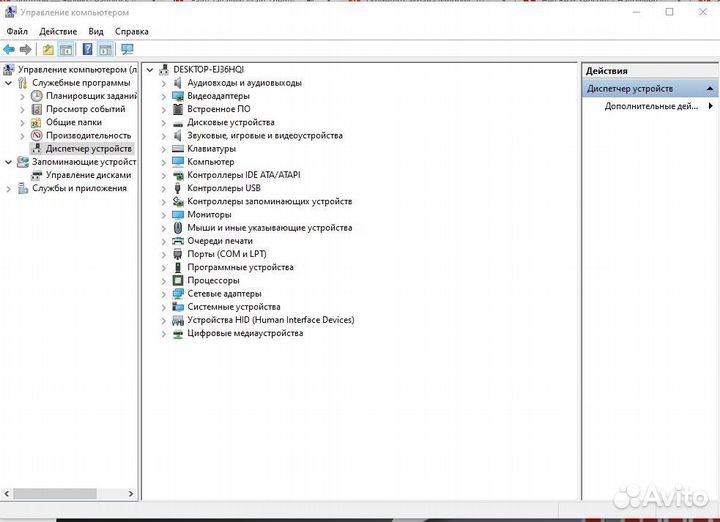Open Дополнительные действия submenu

click(651, 106)
